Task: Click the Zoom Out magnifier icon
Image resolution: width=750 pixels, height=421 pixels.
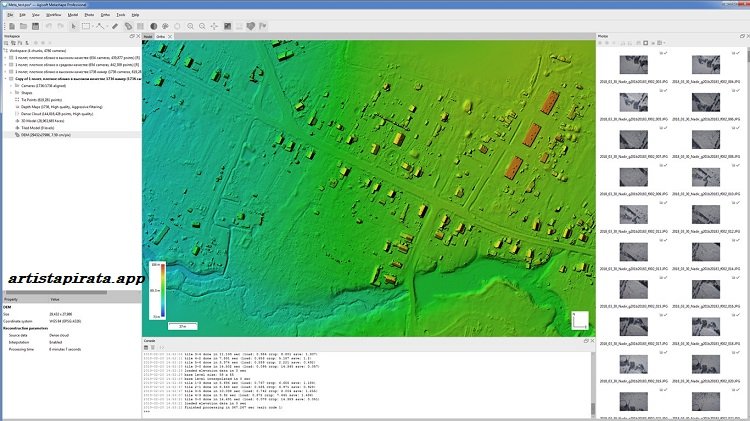Action: point(203,25)
